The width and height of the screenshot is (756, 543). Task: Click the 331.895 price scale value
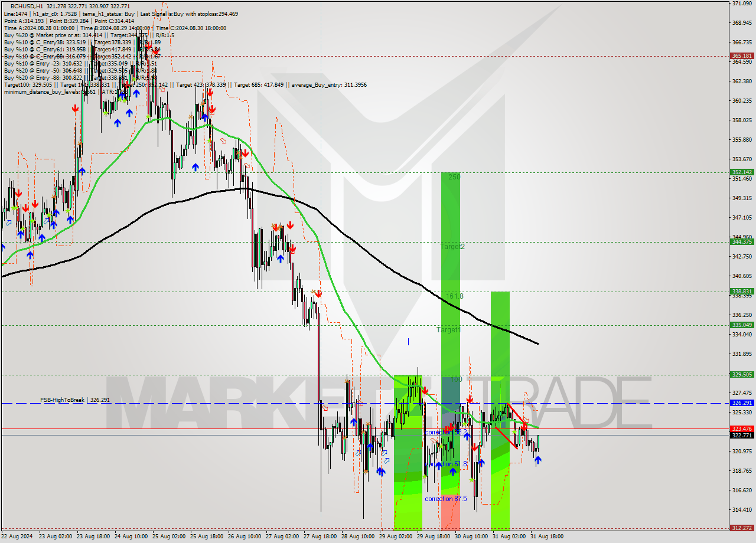click(x=741, y=354)
